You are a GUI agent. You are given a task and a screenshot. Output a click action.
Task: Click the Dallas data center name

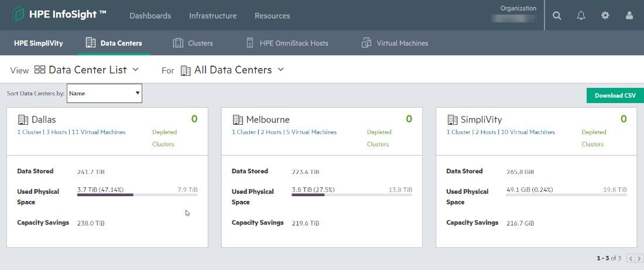click(x=43, y=119)
